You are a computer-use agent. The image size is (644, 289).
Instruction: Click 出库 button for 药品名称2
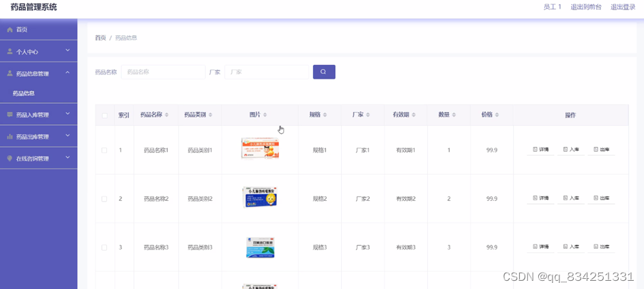(x=601, y=198)
